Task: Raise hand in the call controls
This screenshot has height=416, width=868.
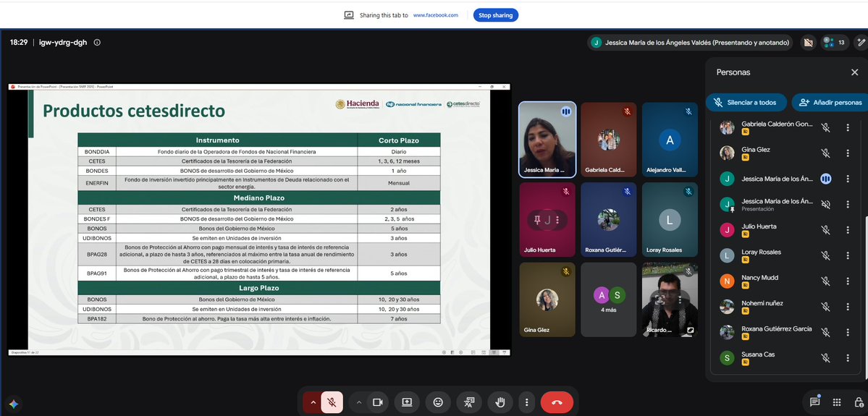Action: pos(500,402)
